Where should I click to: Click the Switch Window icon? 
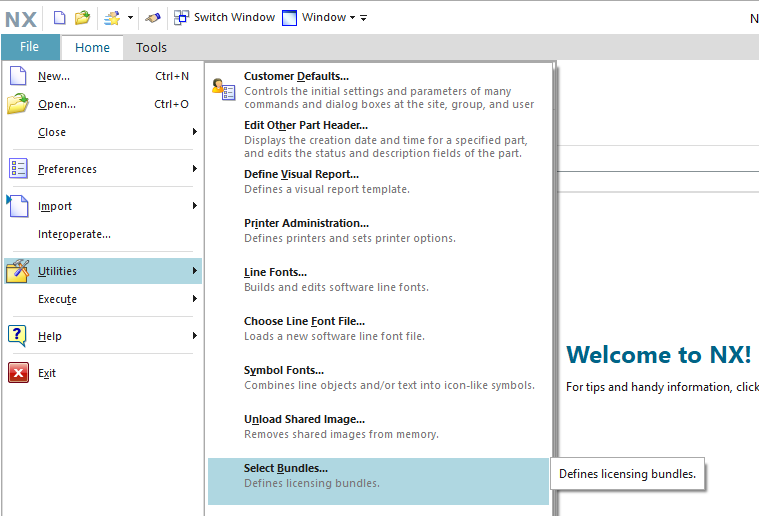(181, 17)
